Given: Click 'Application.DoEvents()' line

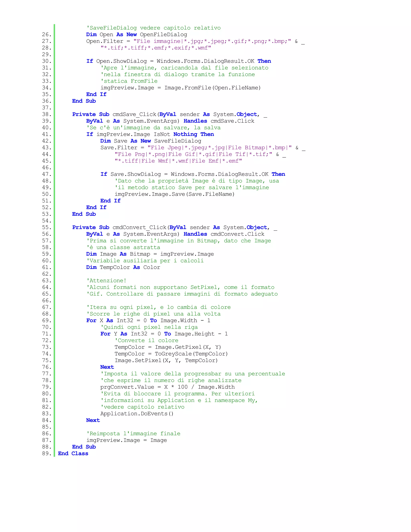Looking at the screenshot, I should pyautogui.click(x=137, y=414).
